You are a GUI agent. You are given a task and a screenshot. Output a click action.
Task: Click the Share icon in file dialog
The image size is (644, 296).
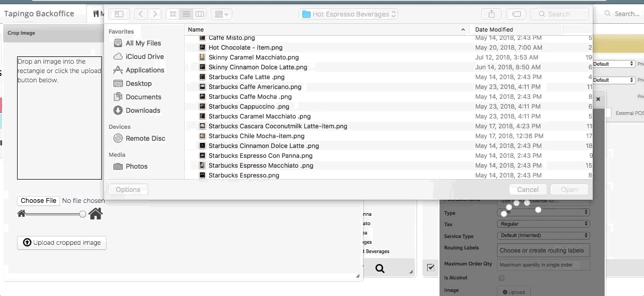point(491,14)
